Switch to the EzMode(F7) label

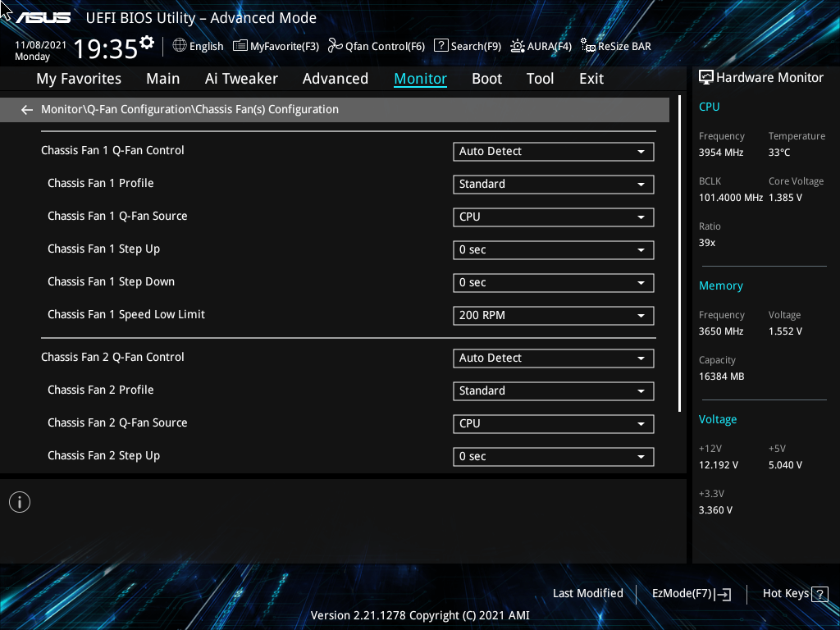tap(682, 594)
